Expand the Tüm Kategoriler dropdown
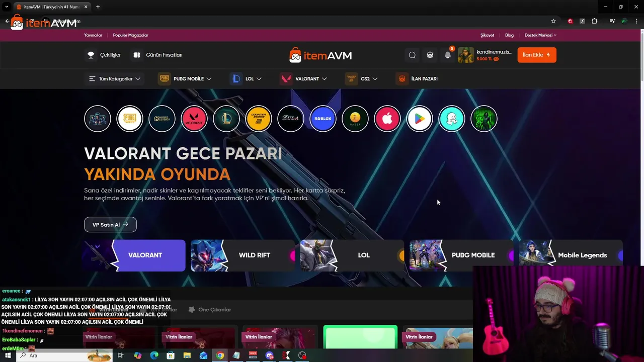The image size is (644, 362). 114,79
